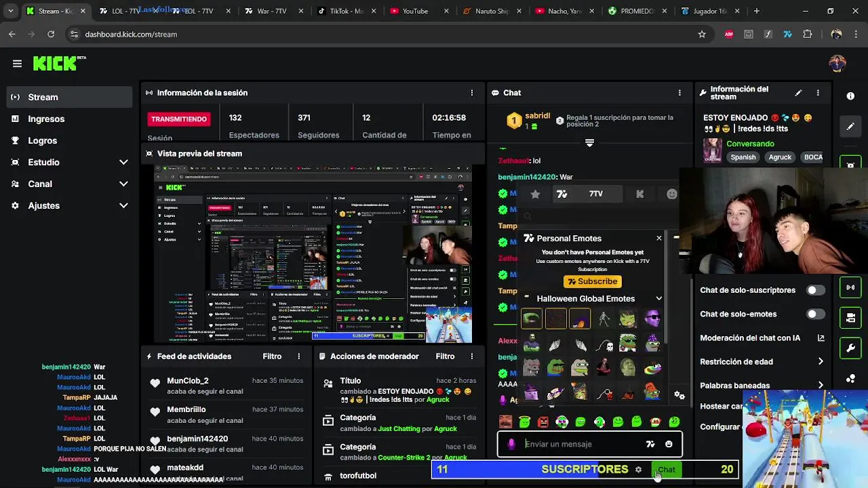Expand the Estudio sidebar section
The width and height of the screenshot is (868, 488).
(69, 163)
